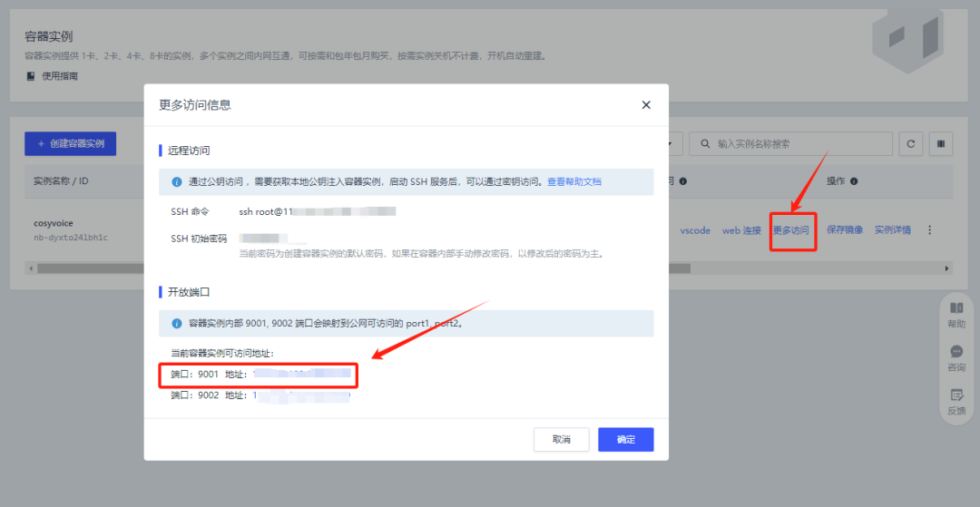Click the info icon left of 操作 column
Image resolution: width=980 pixels, height=507 pixels.
click(683, 181)
